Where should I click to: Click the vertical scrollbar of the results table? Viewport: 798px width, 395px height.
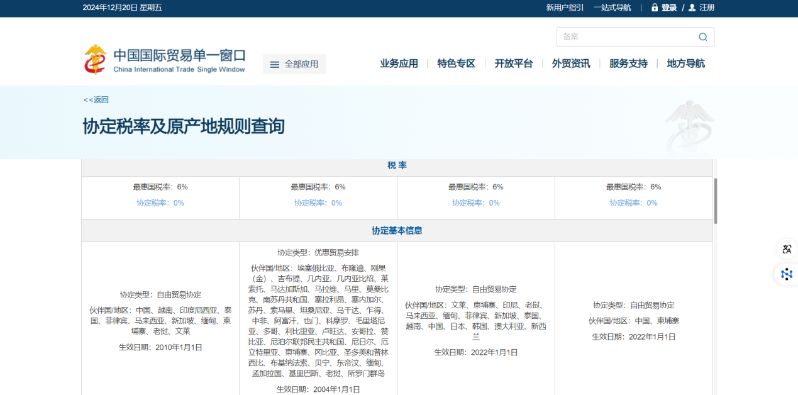coord(716,201)
